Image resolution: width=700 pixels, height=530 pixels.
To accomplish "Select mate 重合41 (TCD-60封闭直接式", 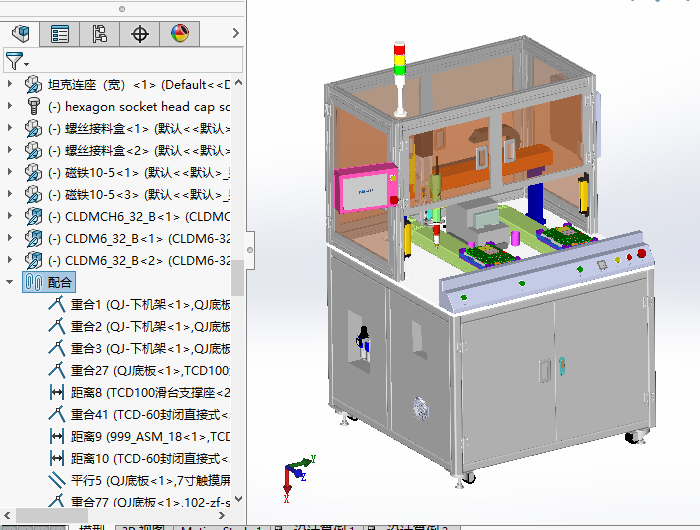I will point(150,414).
